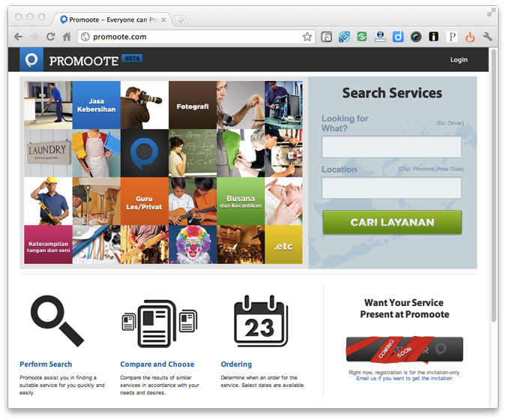
Task: Click the 'Search Services' heading
Action: [392, 93]
